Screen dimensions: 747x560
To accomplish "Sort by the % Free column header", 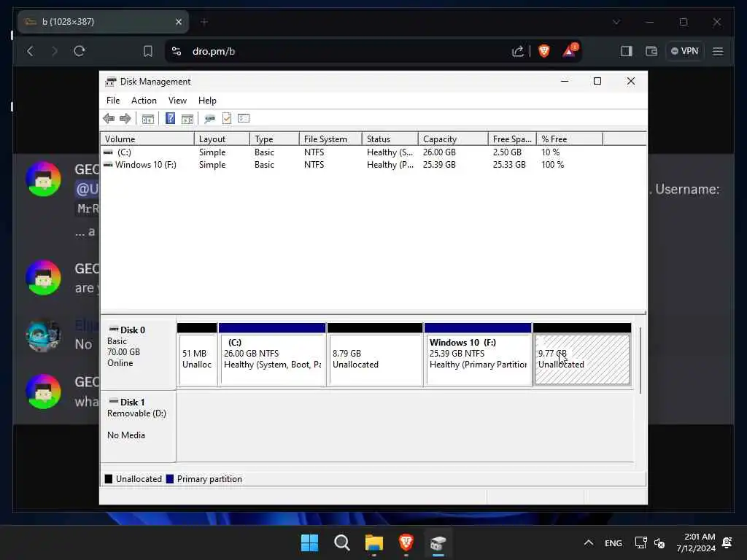I will click(x=569, y=139).
